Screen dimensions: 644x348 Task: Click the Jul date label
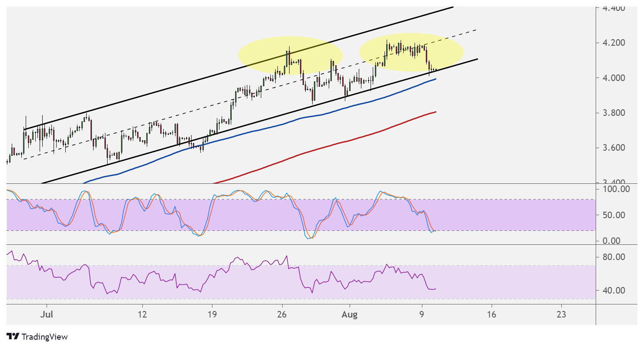(46, 314)
